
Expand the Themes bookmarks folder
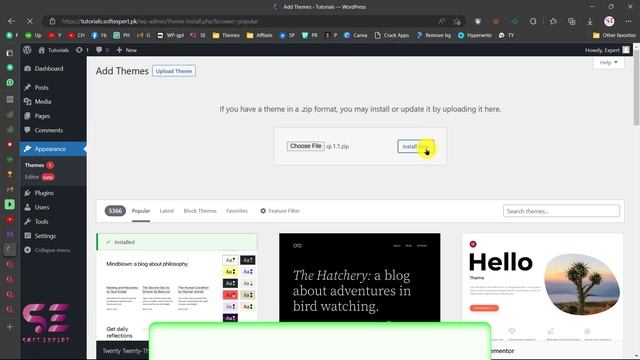coord(226,36)
